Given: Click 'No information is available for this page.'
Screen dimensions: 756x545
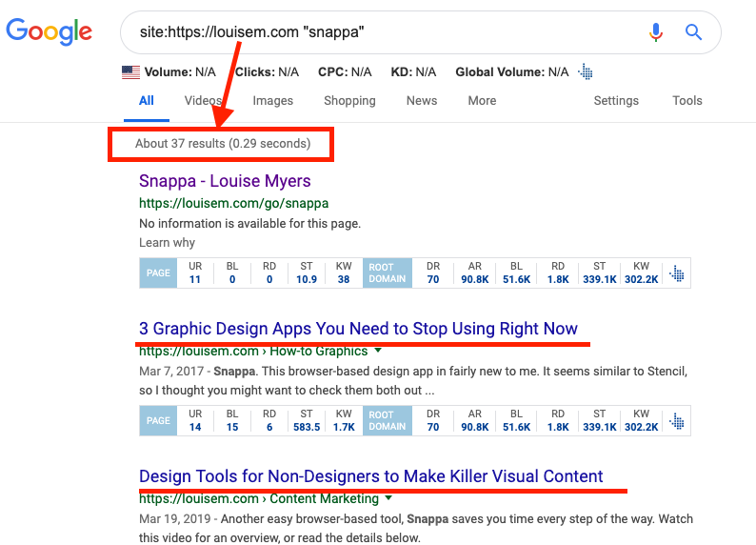Looking at the screenshot, I should click(249, 224).
